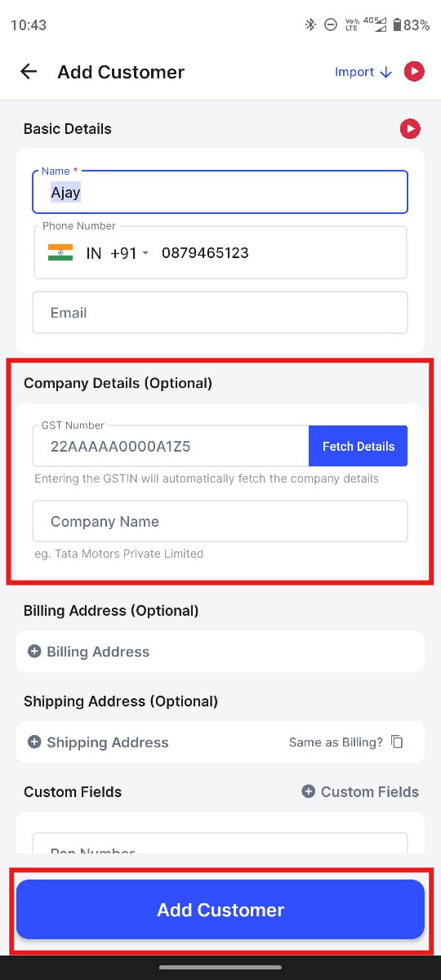Tap the back arrow icon
Viewport: 441px width, 980px height.
(29, 72)
